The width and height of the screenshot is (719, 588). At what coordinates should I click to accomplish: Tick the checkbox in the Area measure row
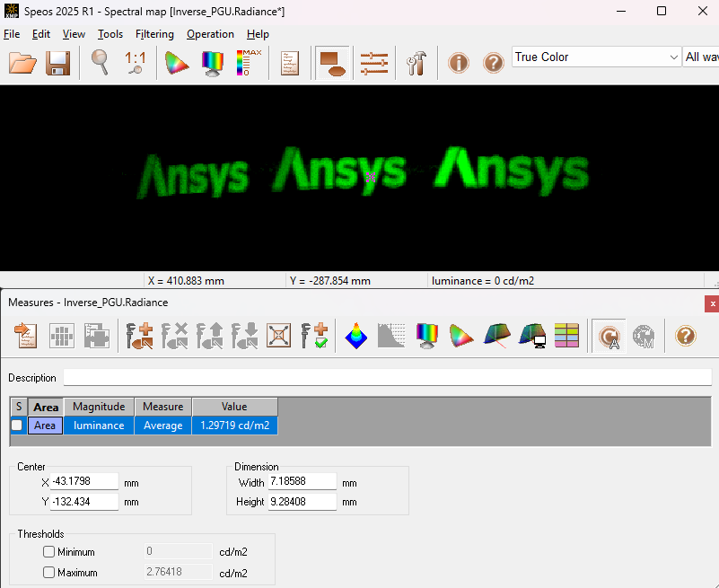click(x=17, y=426)
